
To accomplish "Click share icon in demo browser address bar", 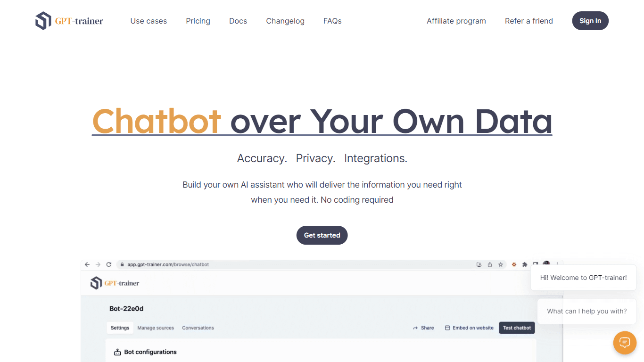I will (490, 265).
